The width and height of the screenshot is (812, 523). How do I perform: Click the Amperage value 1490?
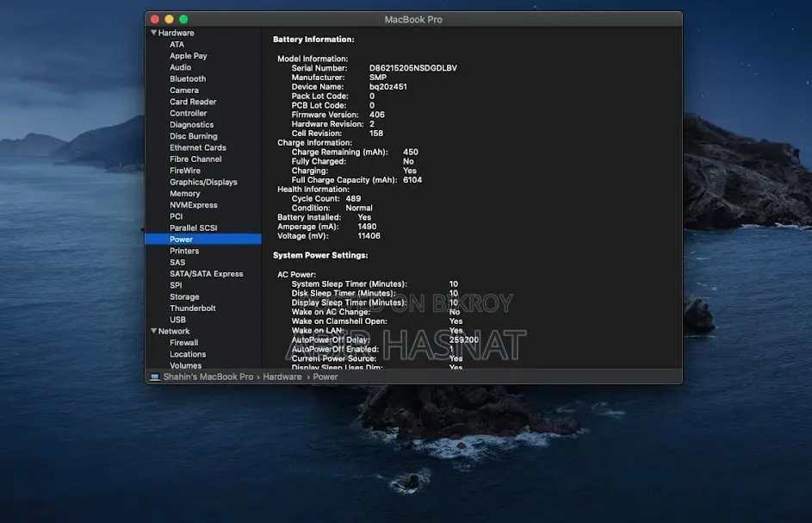367,227
